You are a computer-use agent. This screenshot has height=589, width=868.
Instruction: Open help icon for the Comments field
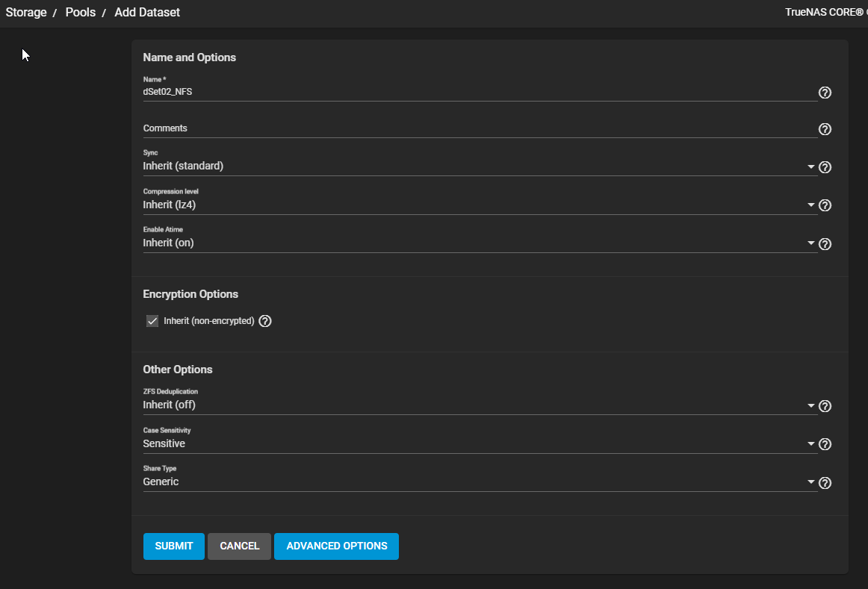click(x=825, y=129)
